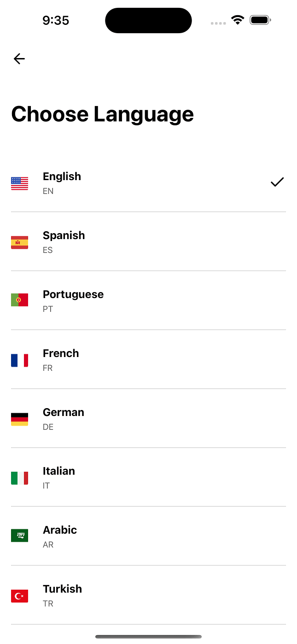Click the French flag icon

point(19,360)
